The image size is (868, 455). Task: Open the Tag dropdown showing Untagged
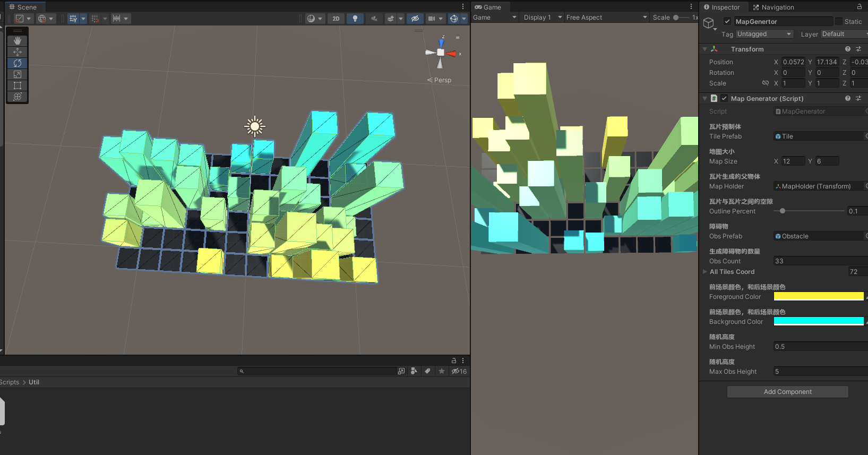(764, 34)
